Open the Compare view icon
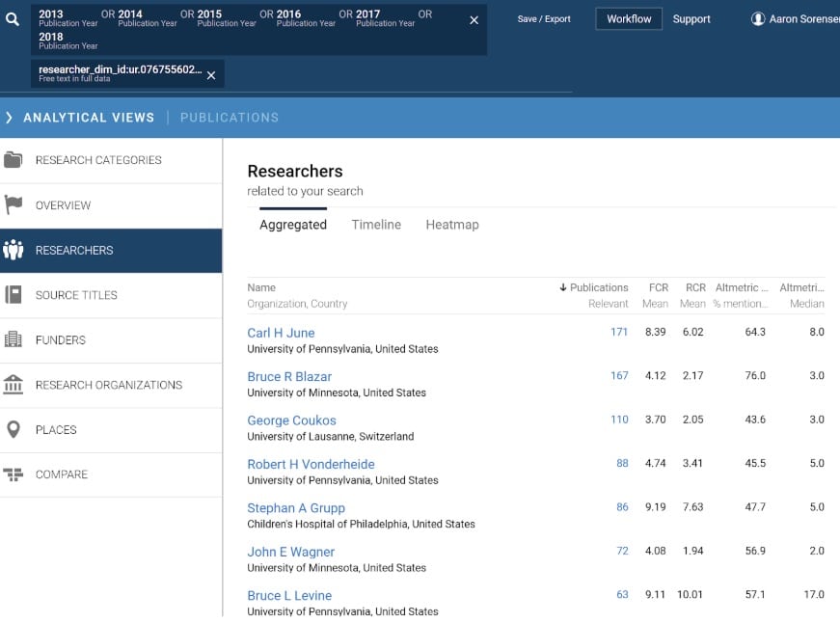Screen dimensions: 840x623 tap(14, 474)
